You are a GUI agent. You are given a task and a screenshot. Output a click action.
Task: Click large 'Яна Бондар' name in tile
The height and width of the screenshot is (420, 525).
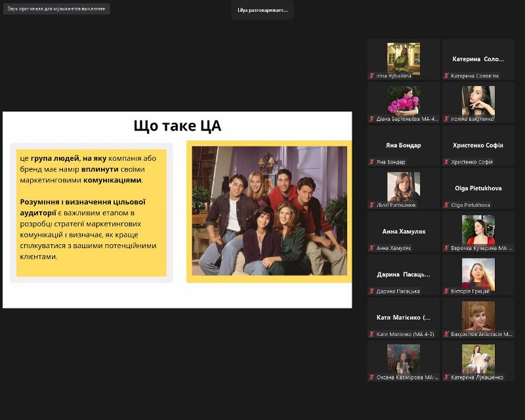[404, 145]
